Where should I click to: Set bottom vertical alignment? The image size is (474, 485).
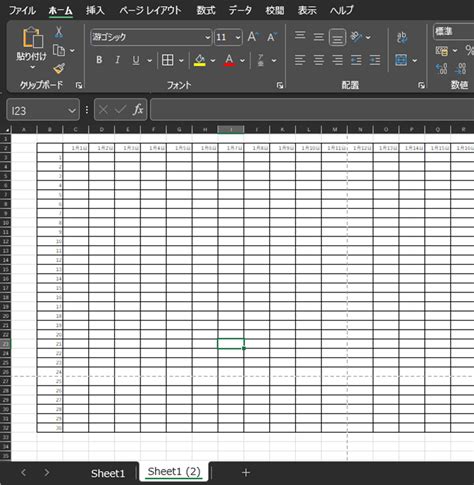(337, 38)
